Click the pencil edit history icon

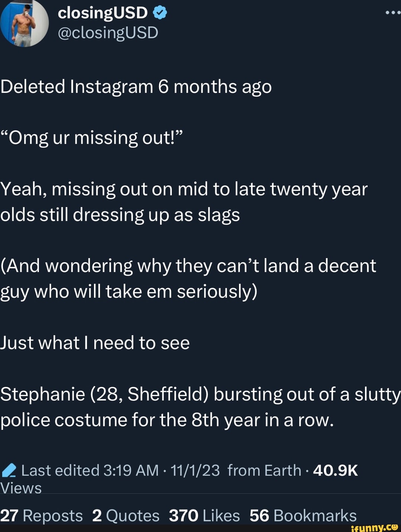point(9,470)
